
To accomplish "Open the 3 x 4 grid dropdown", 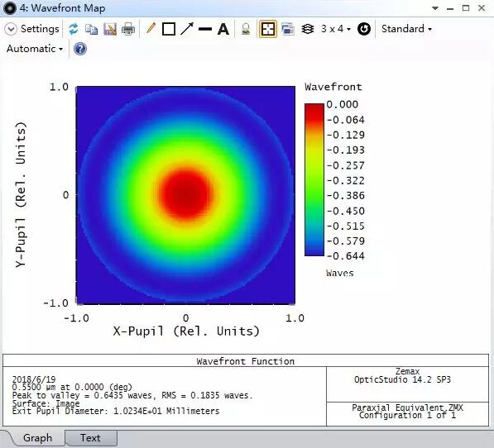I will pos(335,29).
